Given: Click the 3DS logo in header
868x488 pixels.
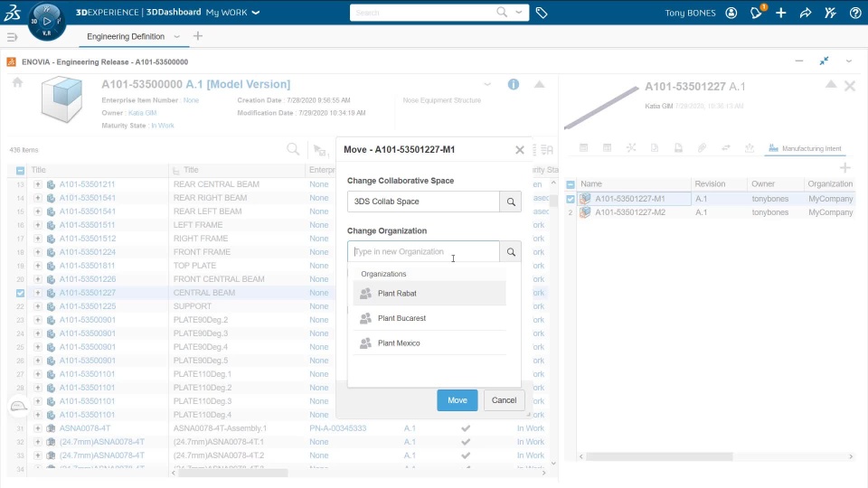Looking at the screenshot, I should [x=12, y=12].
